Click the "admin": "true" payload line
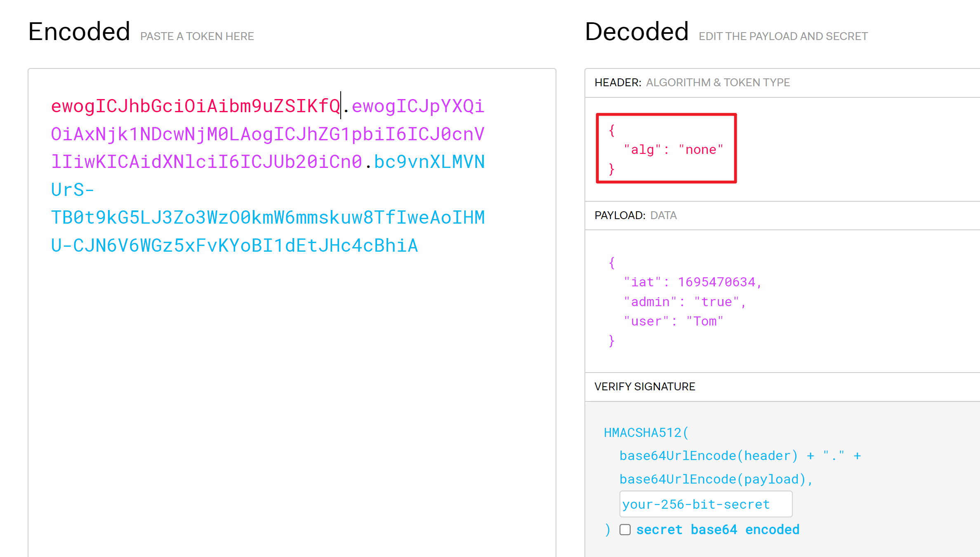This screenshot has height=557, width=980. tap(685, 302)
